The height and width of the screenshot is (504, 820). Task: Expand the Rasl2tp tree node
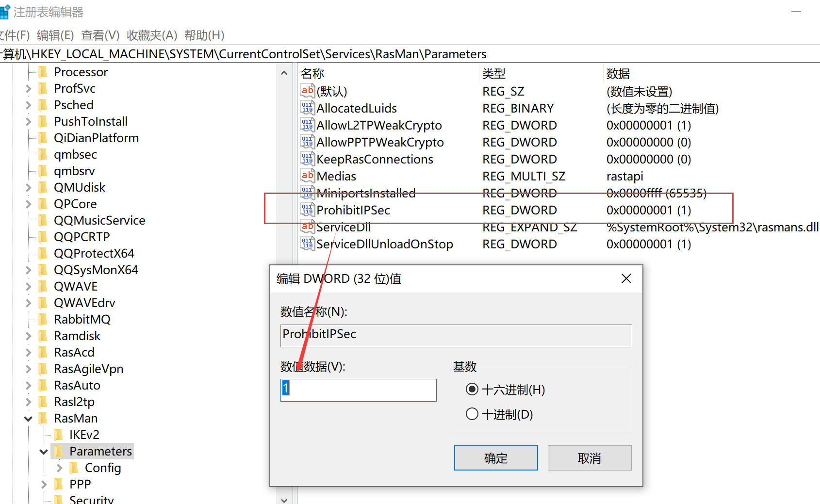[x=28, y=402]
